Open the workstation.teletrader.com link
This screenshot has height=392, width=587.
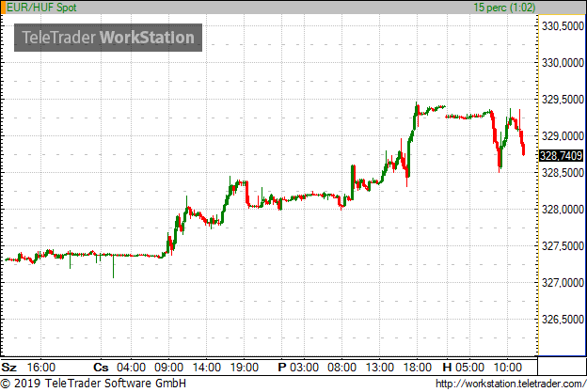[511, 384]
